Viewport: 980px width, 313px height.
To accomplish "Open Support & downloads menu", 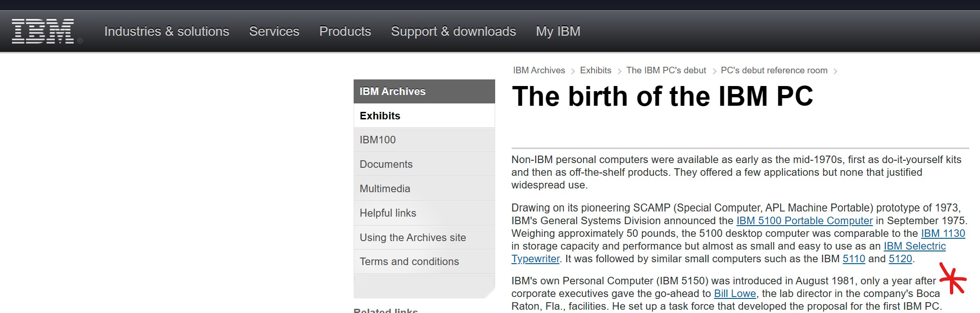I will [x=453, y=31].
